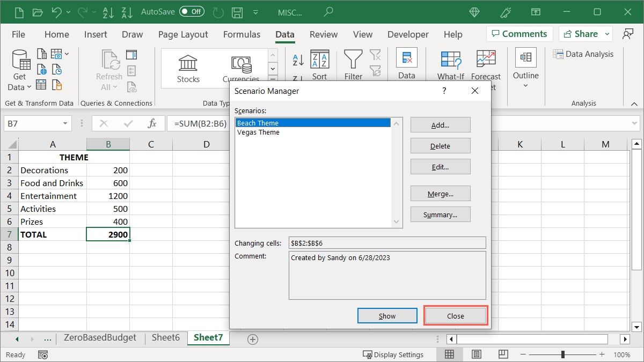Image resolution: width=644 pixels, height=362 pixels.
Task: Click the Save icon in Quick Access Toolbar
Action: pos(237,11)
